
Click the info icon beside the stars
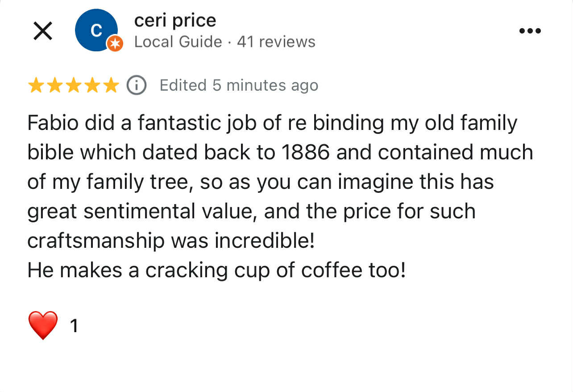tap(137, 85)
